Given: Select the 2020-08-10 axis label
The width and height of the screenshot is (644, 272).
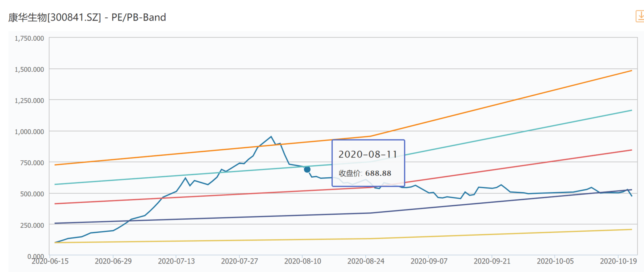Looking at the screenshot, I should coord(303,261).
